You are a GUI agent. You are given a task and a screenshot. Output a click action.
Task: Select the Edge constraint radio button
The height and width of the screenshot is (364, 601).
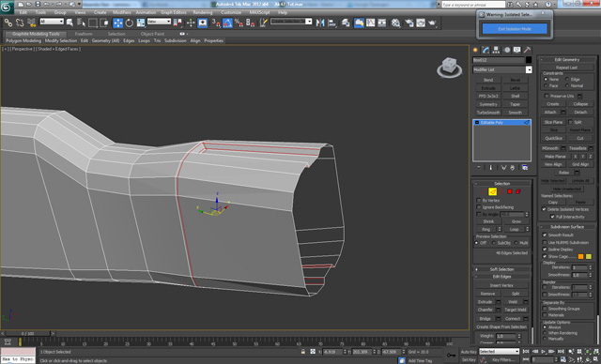567,79
